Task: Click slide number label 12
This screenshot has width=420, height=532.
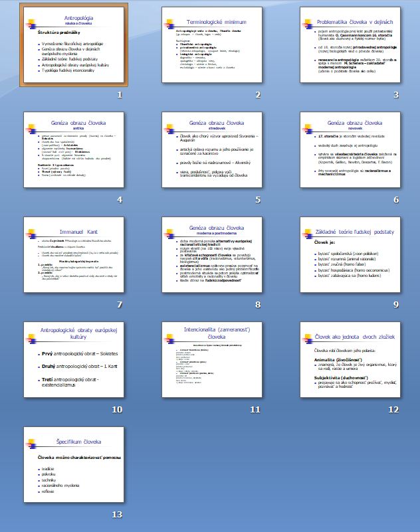Action: coord(393,410)
